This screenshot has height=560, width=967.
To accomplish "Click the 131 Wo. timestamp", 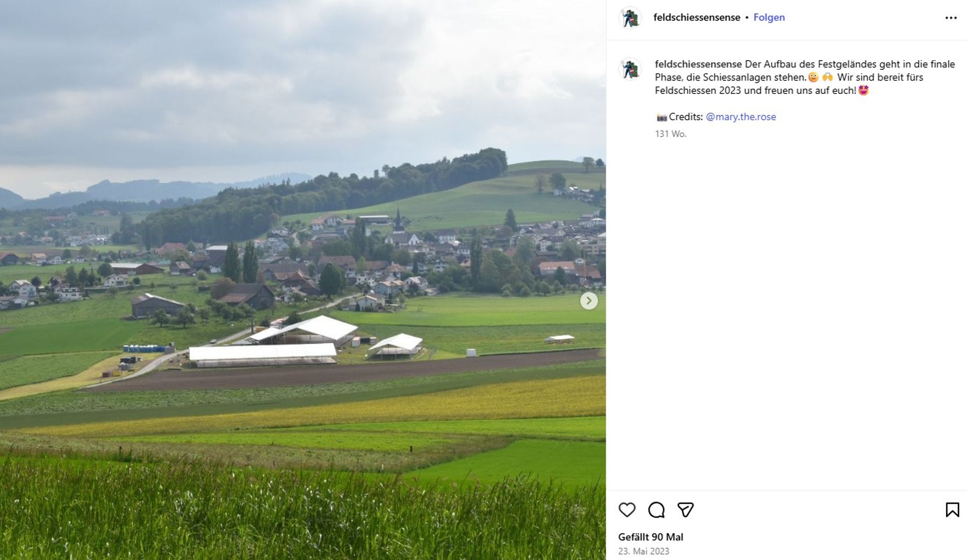I will pyautogui.click(x=670, y=134).
